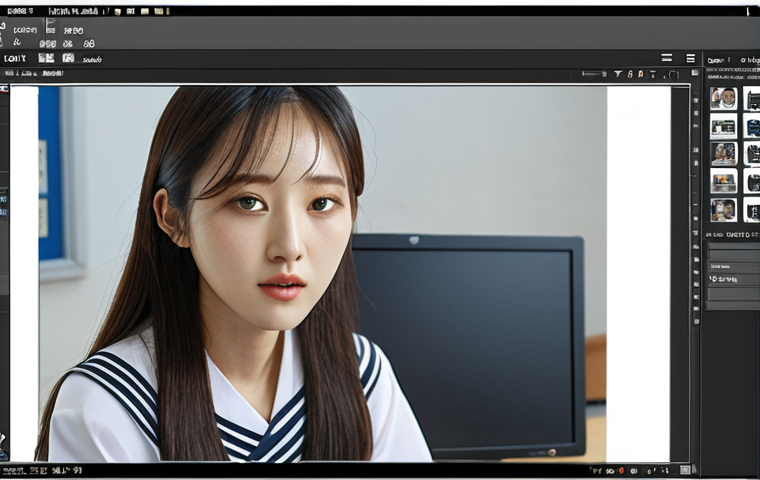The image size is (760, 480).
Task: Click the grid layout icon near top-left toolbar
Action: [46, 58]
